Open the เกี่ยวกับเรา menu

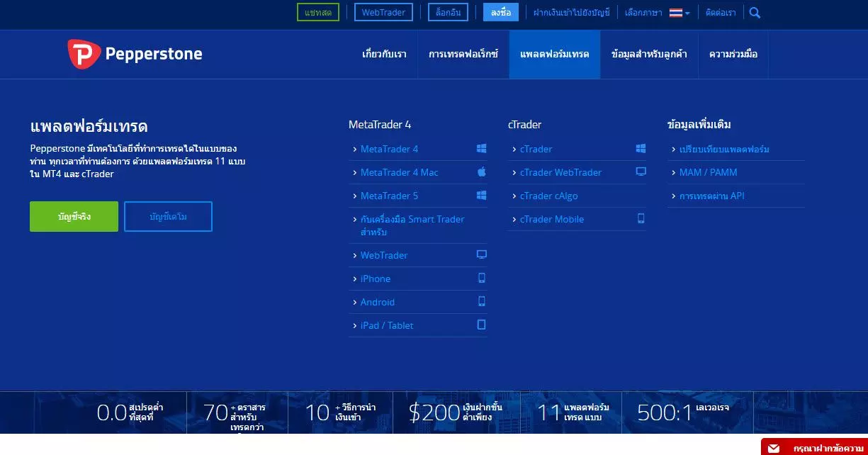pyautogui.click(x=384, y=54)
